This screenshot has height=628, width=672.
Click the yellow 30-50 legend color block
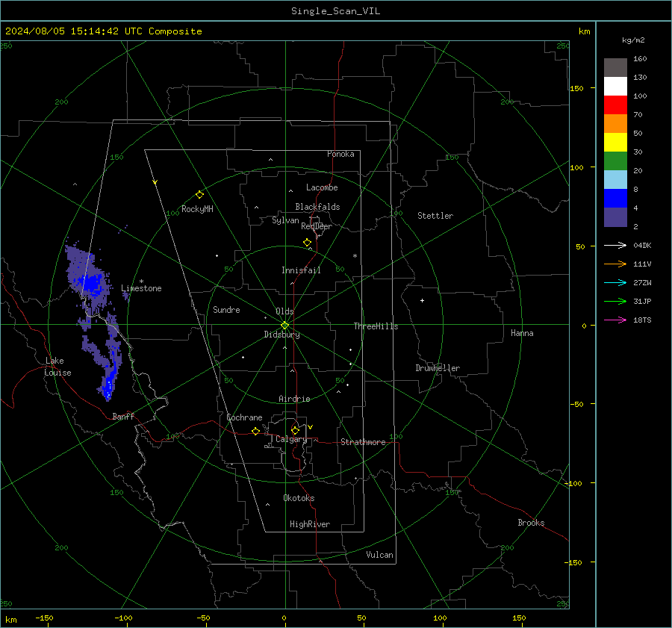coord(615,143)
